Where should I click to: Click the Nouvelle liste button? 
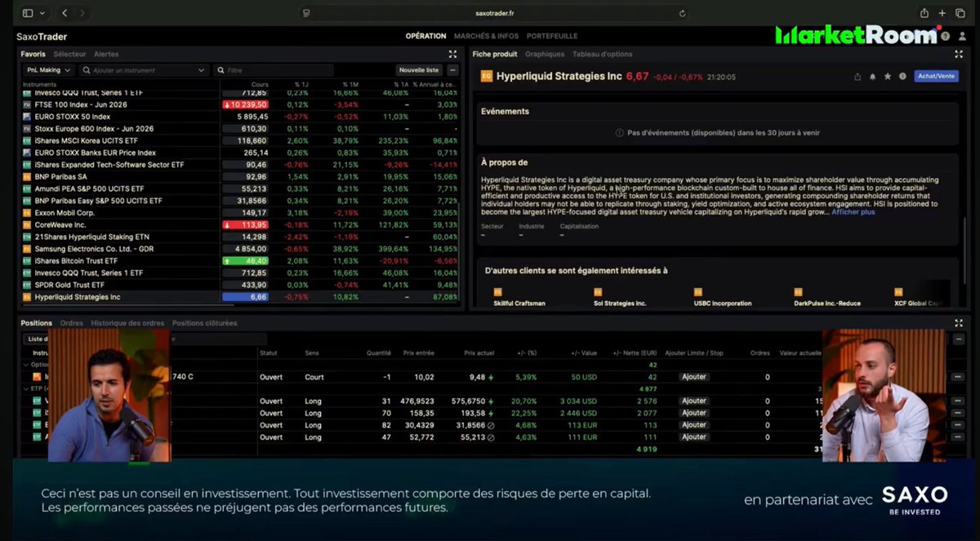click(419, 70)
